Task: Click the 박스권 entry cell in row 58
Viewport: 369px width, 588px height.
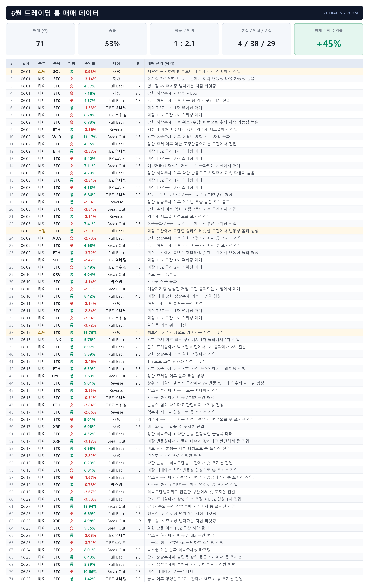Action: coord(116,484)
